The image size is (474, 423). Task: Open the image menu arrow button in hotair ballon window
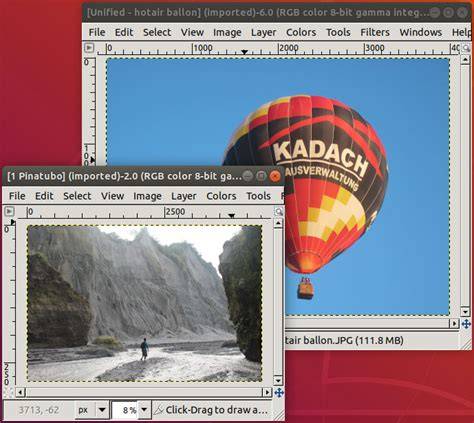[89, 48]
